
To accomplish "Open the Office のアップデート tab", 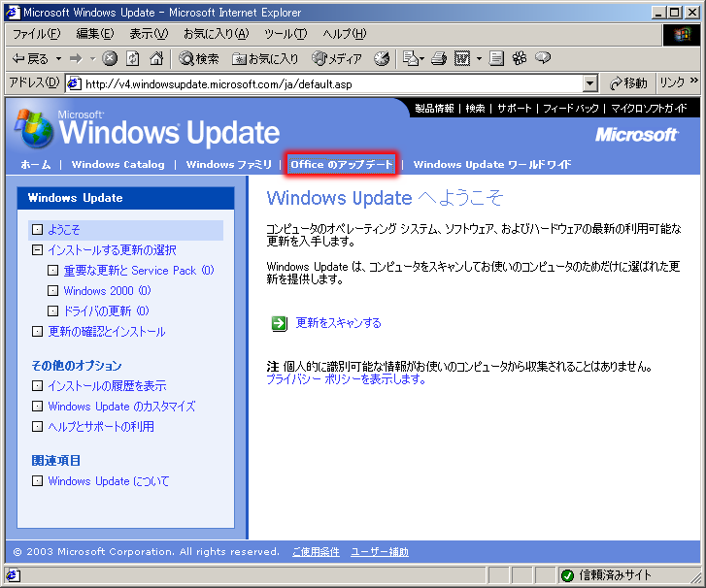I will [341, 165].
